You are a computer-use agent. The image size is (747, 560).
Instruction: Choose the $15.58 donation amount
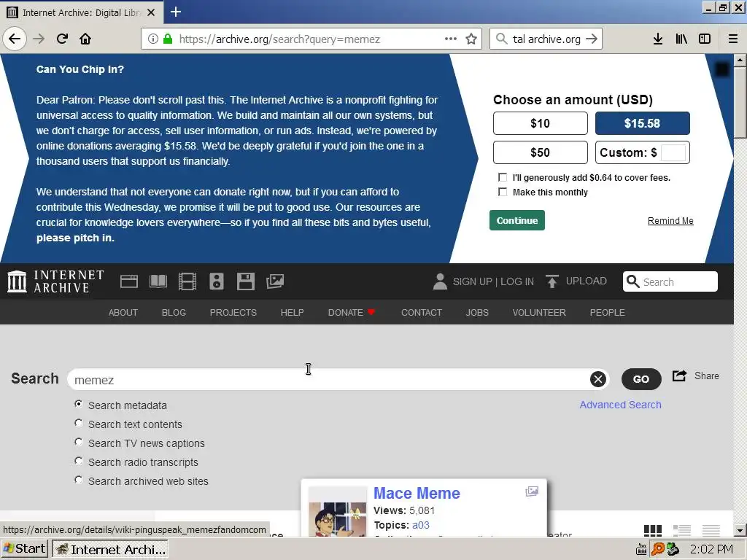(x=642, y=123)
